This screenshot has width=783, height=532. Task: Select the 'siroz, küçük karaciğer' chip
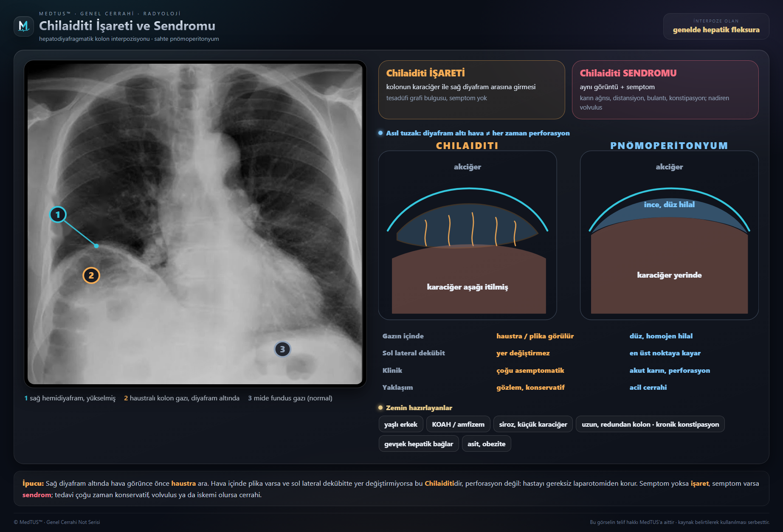[533, 424]
